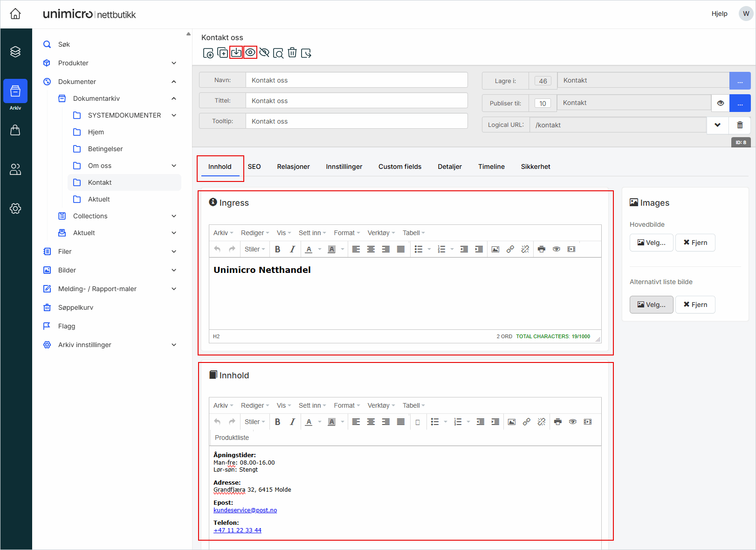Click Velg button under Hovedbilde

point(651,243)
